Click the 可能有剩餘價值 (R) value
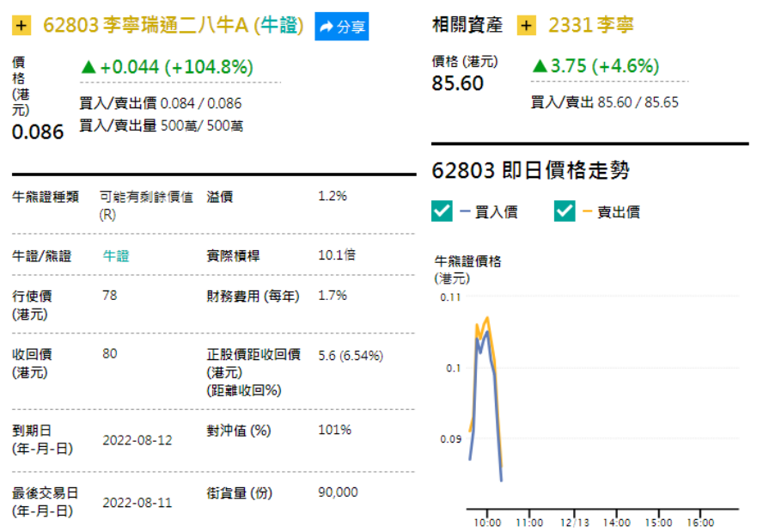 coord(146,205)
